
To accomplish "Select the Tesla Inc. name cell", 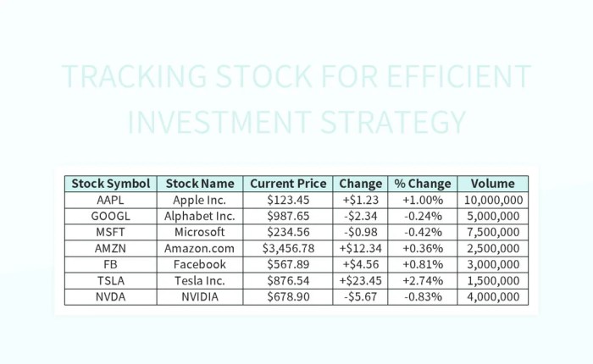I will click(200, 280).
